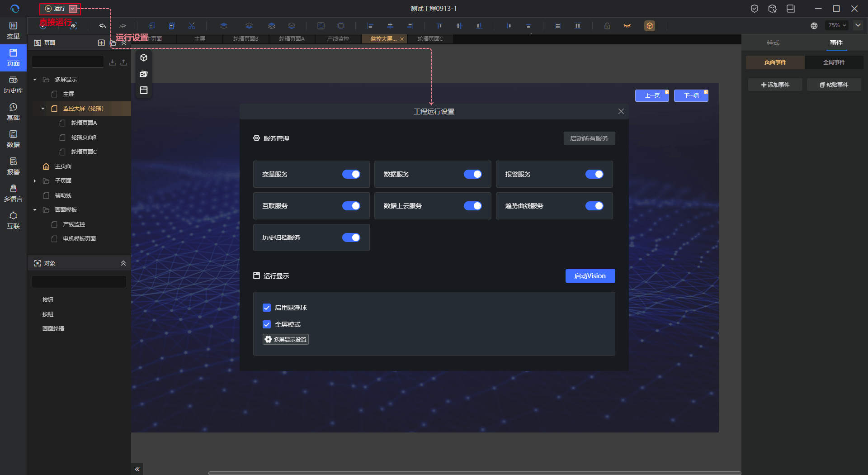The height and width of the screenshot is (475, 868).
Task: Click the page search input field
Action: 68,62
